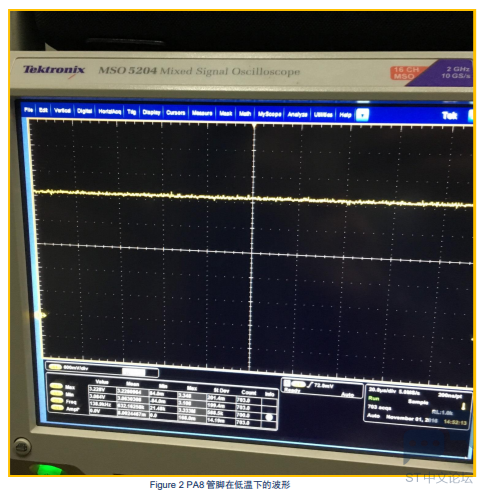The image size is (482, 493).
Task: Open the Analyze menu
Action: pyautogui.click(x=297, y=114)
